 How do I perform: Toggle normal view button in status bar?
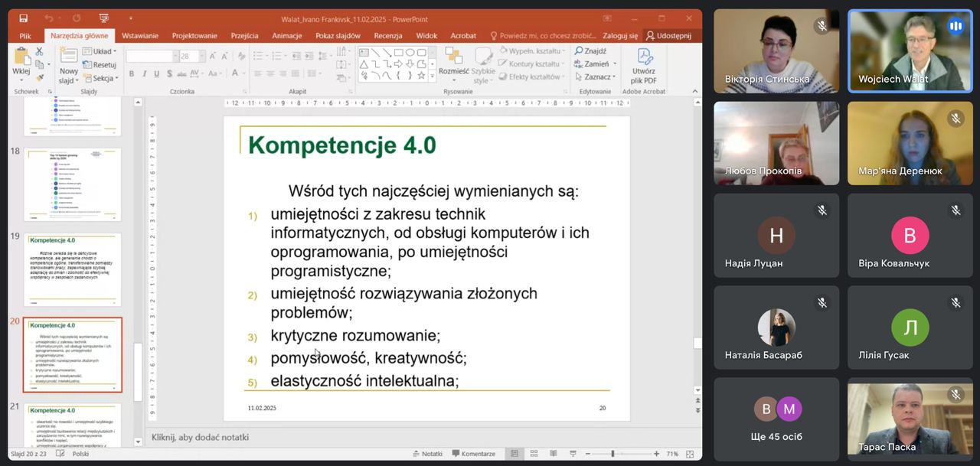click(514, 454)
